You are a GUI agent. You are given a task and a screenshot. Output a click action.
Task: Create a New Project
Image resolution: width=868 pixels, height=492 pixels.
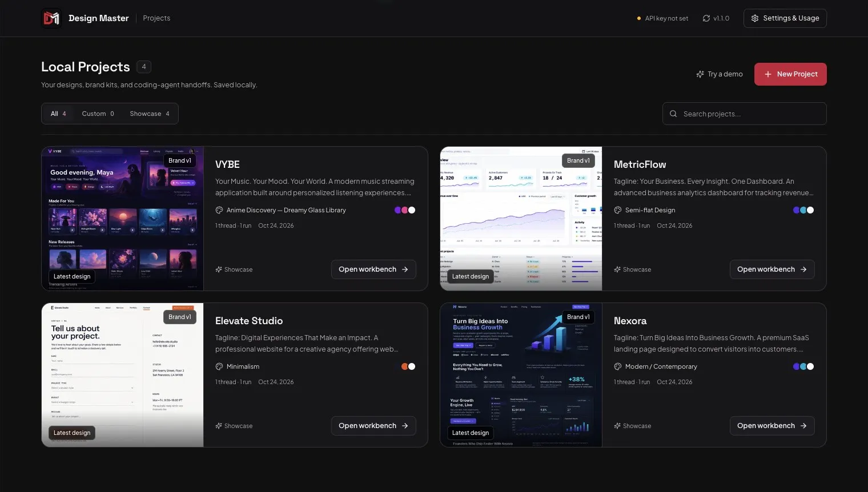point(790,74)
